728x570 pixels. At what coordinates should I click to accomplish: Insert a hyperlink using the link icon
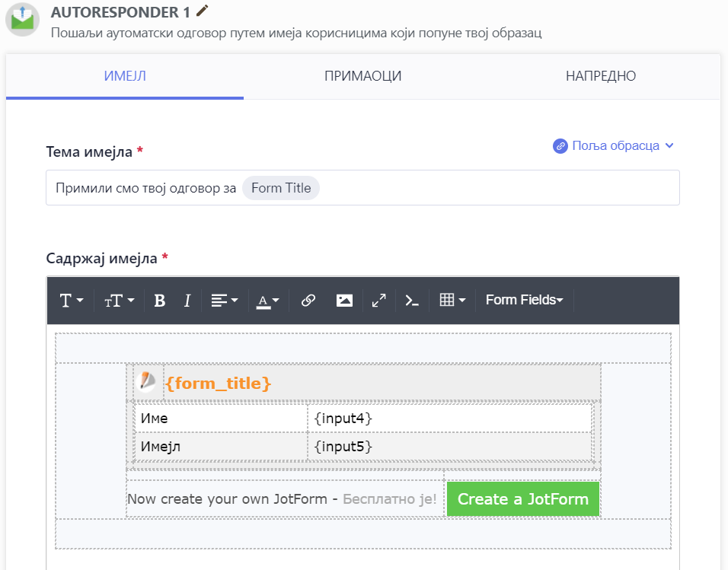[308, 301]
